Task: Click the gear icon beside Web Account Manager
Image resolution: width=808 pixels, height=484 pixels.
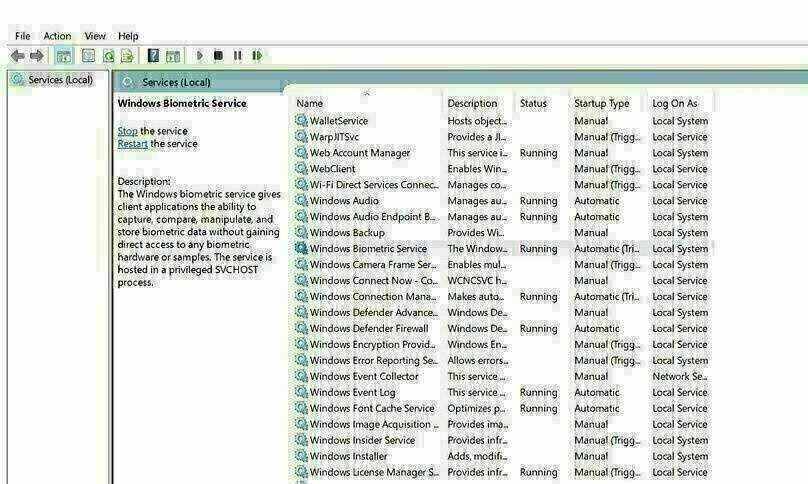Action: [x=301, y=153]
